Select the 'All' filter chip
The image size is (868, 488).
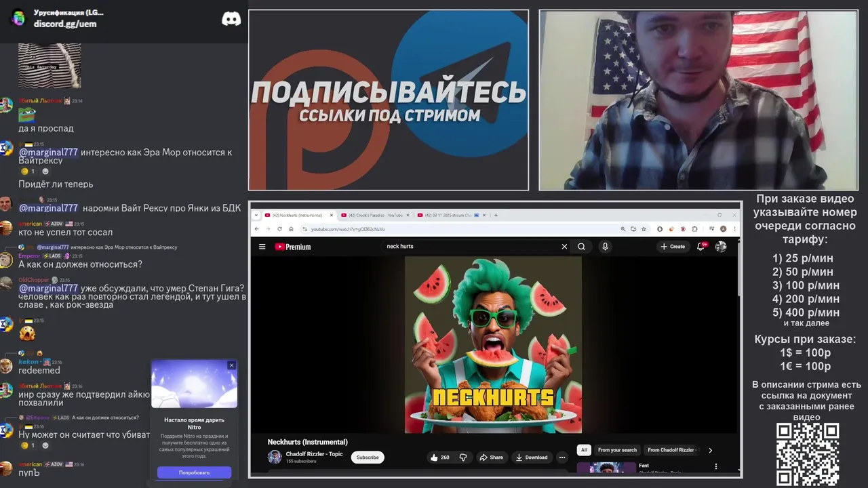pyautogui.click(x=583, y=450)
